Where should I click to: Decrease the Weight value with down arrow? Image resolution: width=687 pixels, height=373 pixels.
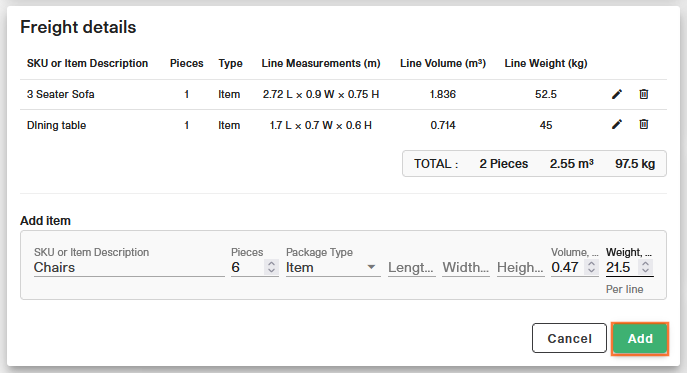click(645, 270)
